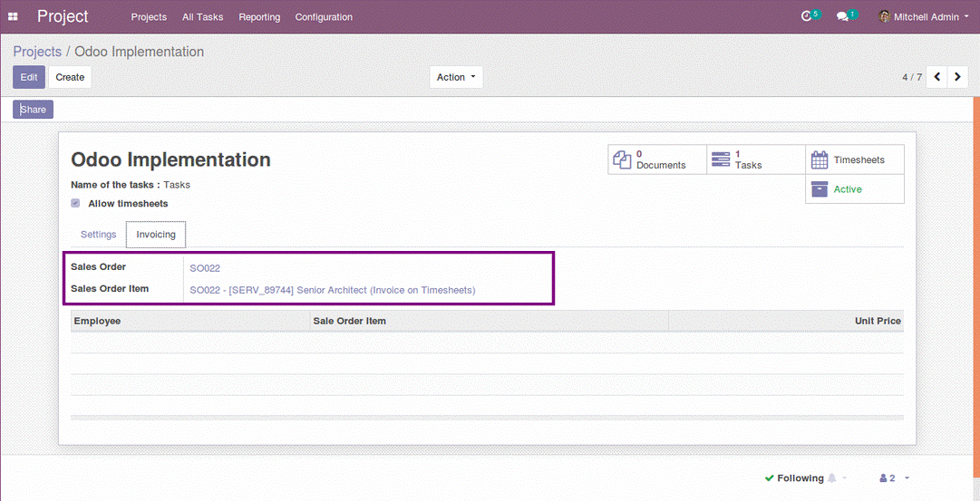Click the followers person icon
The image size is (980, 501).
pyautogui.click(x=883, y=477)
